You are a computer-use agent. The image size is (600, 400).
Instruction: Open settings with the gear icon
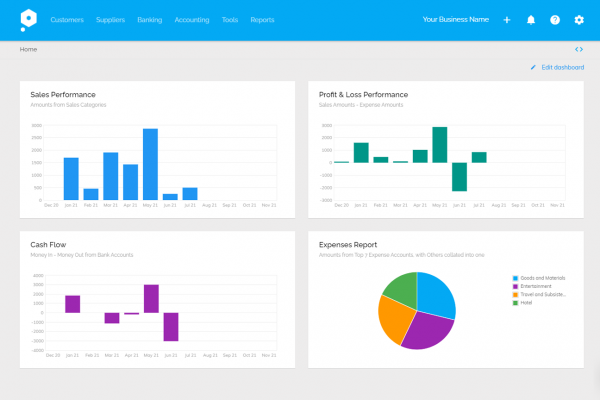click(x=579, y=19)
